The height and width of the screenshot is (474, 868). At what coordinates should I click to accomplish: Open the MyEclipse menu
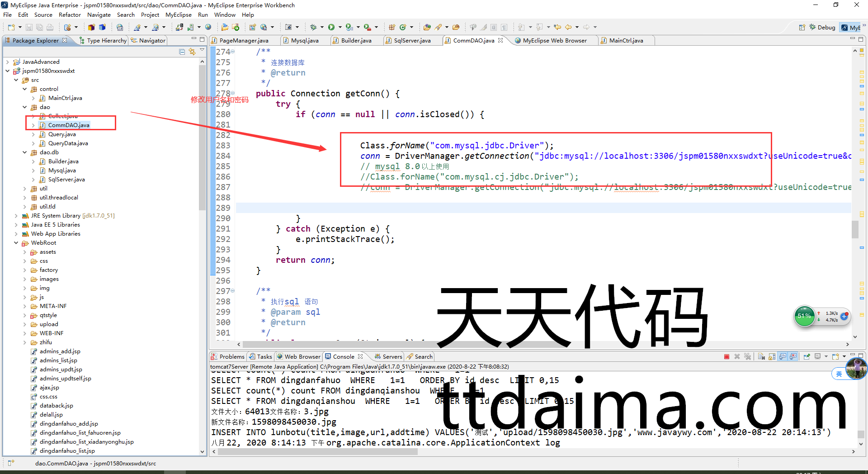click(178, 14)
